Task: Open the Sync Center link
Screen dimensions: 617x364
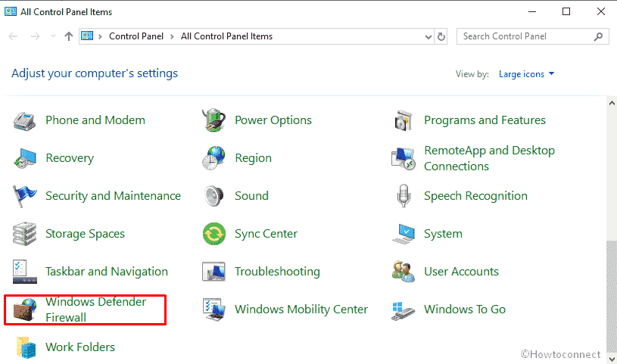Action: pos(266,234)
